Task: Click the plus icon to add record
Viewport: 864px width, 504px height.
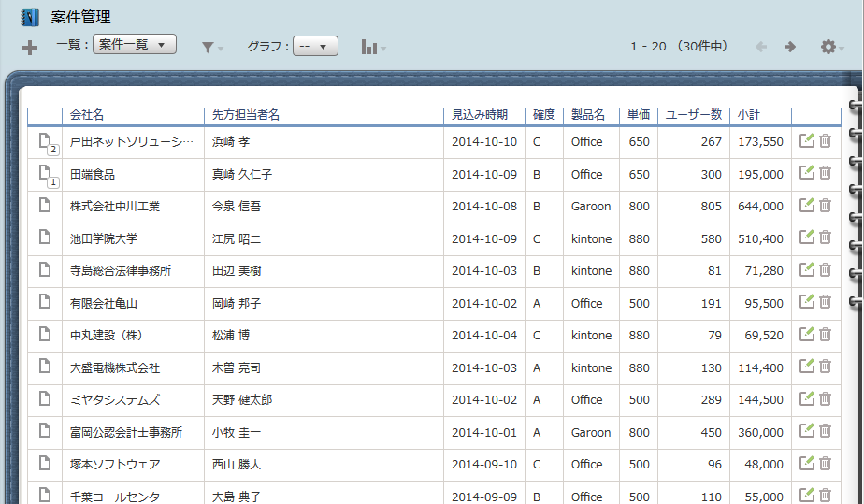Action: pyautogui.click(x=30, y=48)
